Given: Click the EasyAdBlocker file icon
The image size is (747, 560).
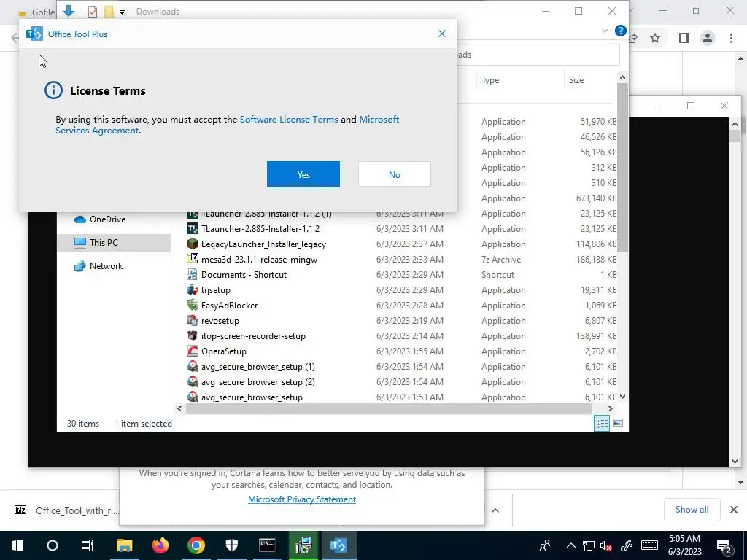Looking at the screenshot, I should point(193,305).
